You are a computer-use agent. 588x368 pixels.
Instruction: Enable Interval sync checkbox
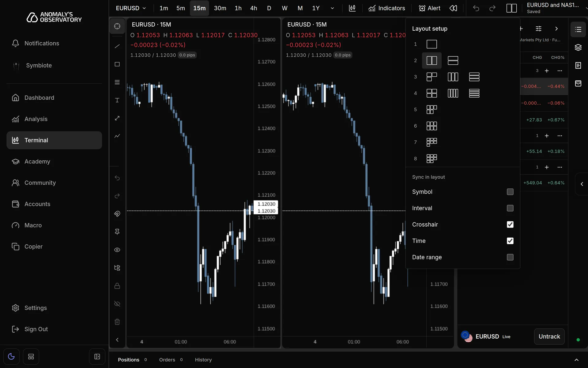pos(510,208)
